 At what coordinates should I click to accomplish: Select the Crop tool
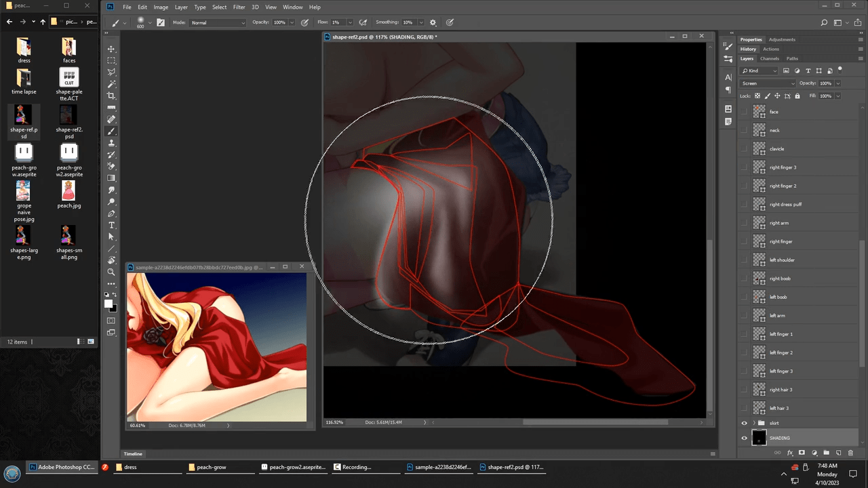[111, 96]
